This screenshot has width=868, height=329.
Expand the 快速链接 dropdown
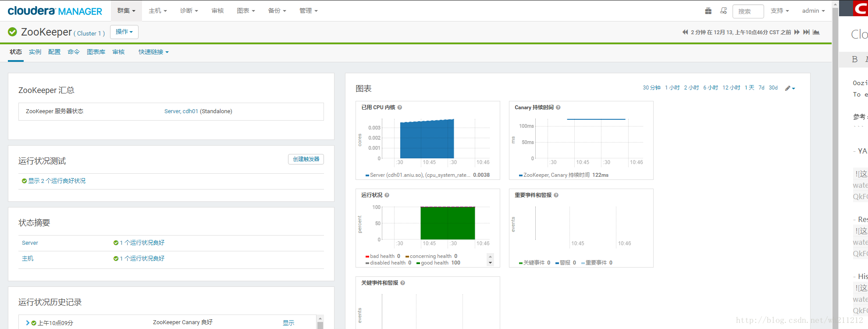pos(153,52)
